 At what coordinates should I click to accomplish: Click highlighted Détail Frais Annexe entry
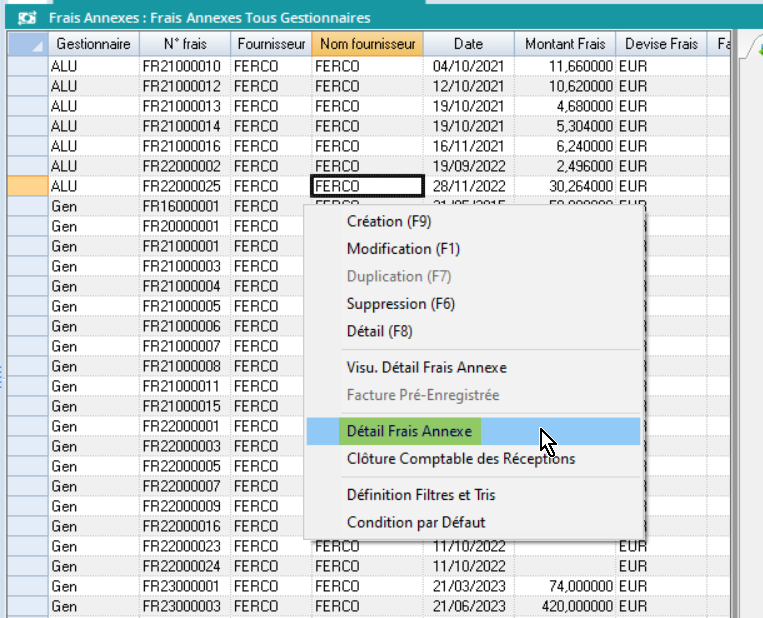pyautogui.click(x=409, y=431)
